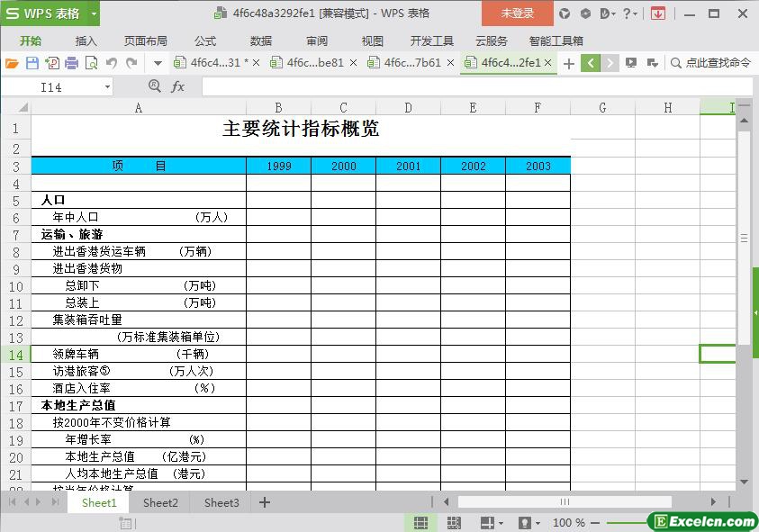
Task: Click the red download arrow icon in title bar
Action: click(657, 14)
